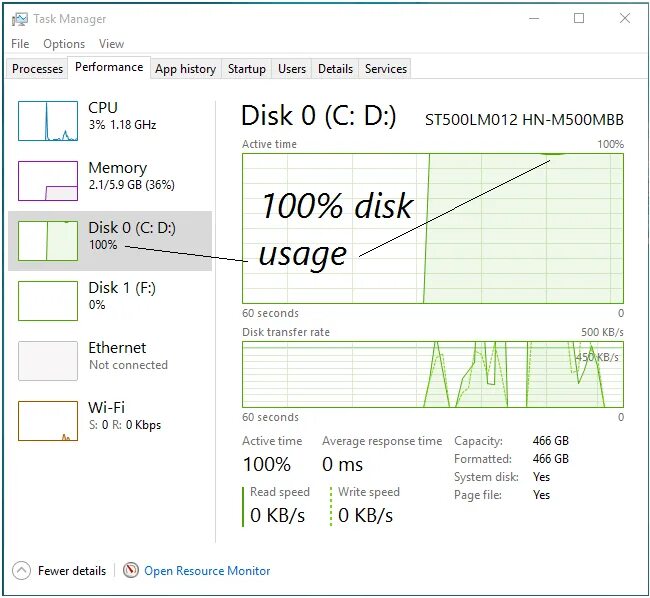650x598 pixels.
Task: Select the Memory usage graph thumbnail
Action: pos(47,181)
